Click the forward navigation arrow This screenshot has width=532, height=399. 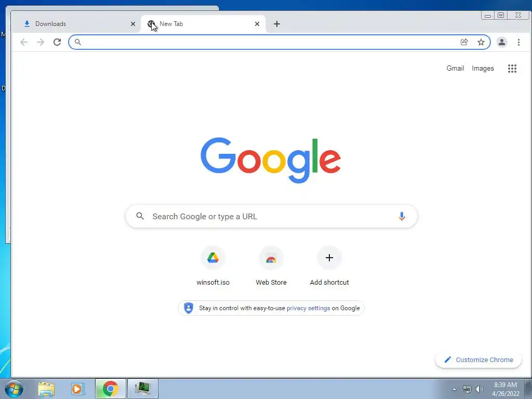coord(41,42)
